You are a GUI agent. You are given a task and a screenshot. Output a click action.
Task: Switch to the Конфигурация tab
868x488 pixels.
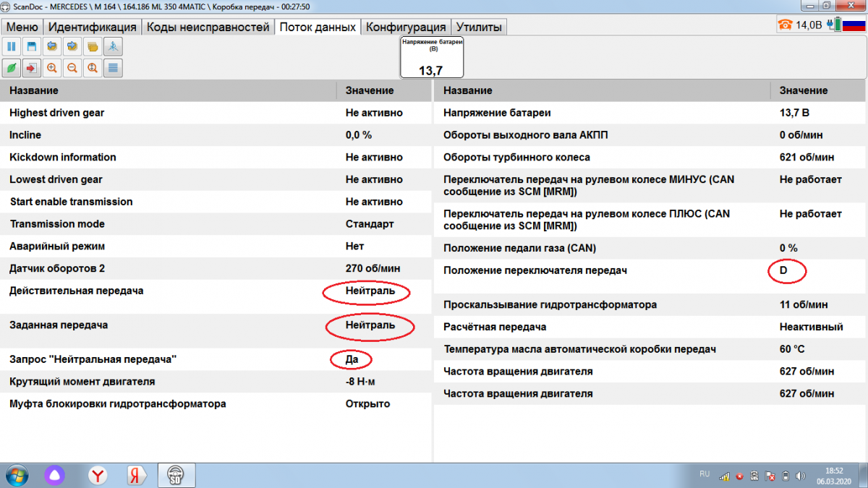pyautogui.click(x=407, y=27)
